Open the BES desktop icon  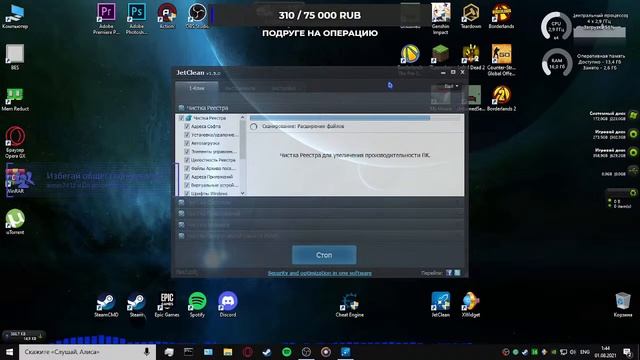pyautogui.click(x=15, y=57)
